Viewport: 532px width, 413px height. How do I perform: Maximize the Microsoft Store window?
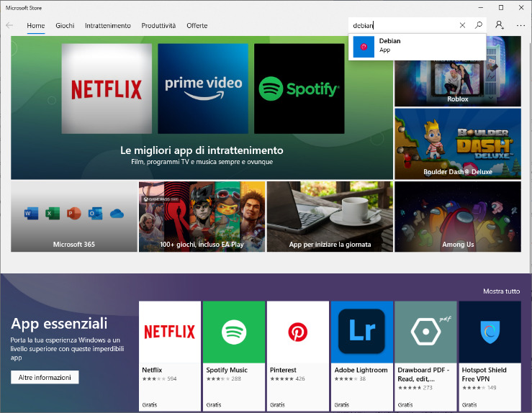click(x=501, y=7)
